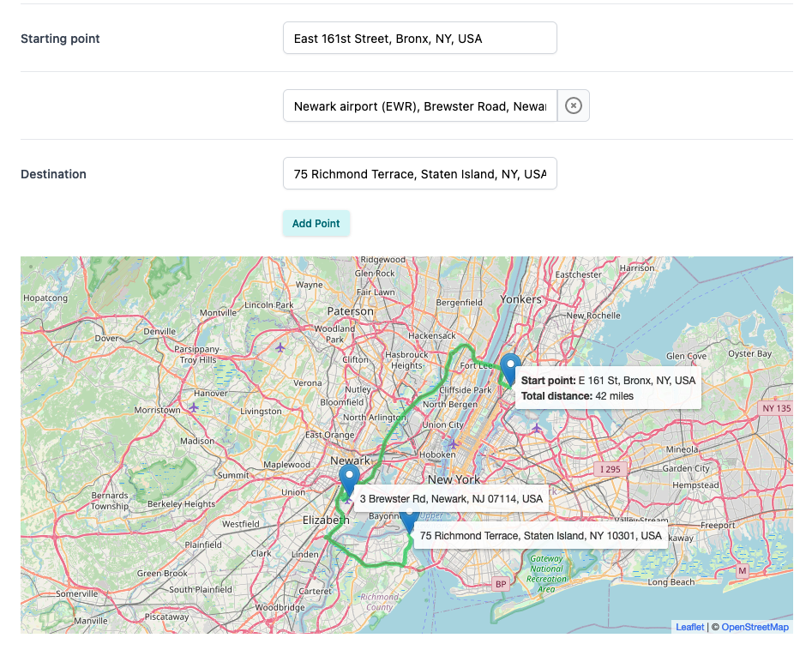812x650 pixels.
Task: Click the start point total distance tooltip
Action: 608,388
